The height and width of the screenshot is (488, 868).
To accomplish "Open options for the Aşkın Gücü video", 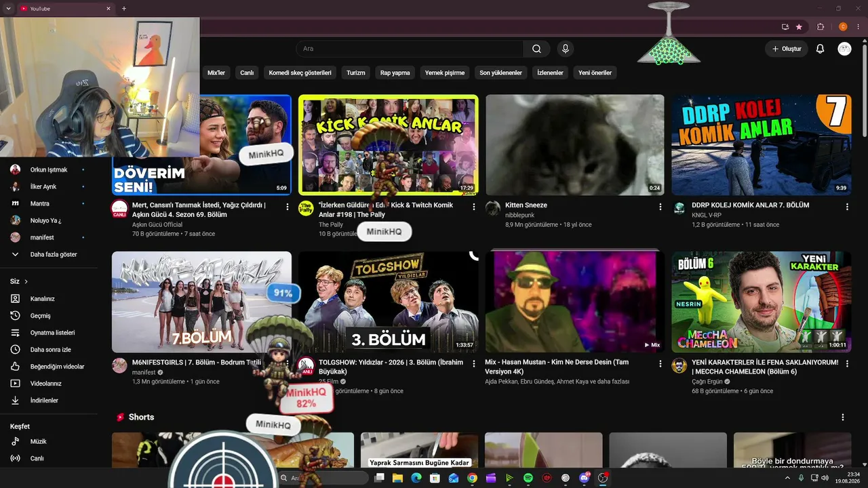I will pos(288,207).
